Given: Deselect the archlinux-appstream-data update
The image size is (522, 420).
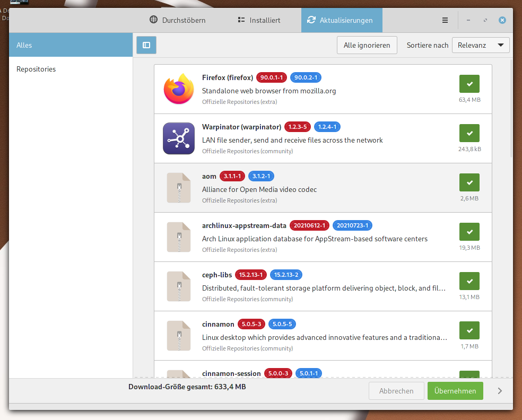Looking at the screenshot, I should [x=469, y=232].
